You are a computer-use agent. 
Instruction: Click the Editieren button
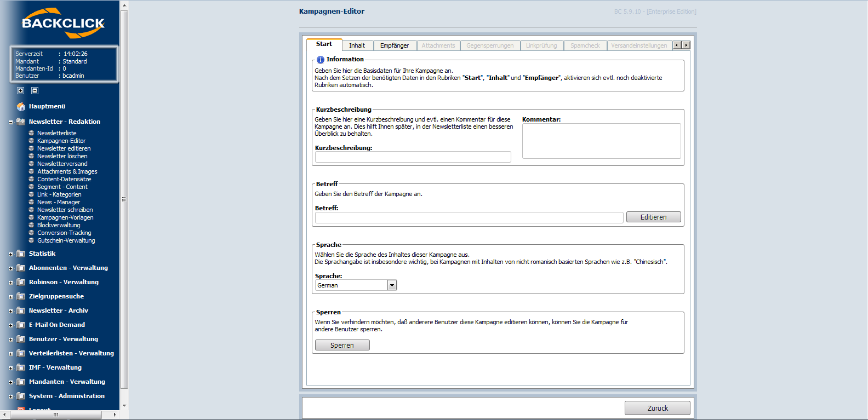(x=654, y=217)
